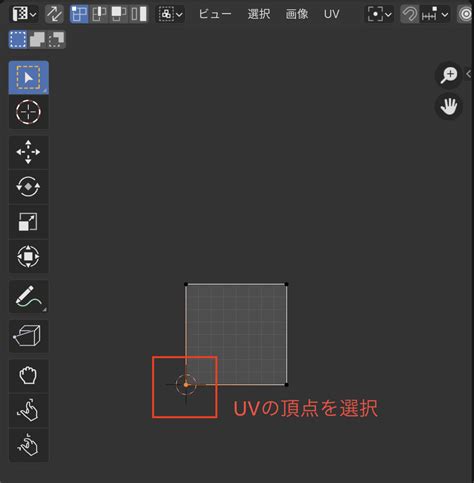Click the selected UV vertex

(x=186, y=385)
